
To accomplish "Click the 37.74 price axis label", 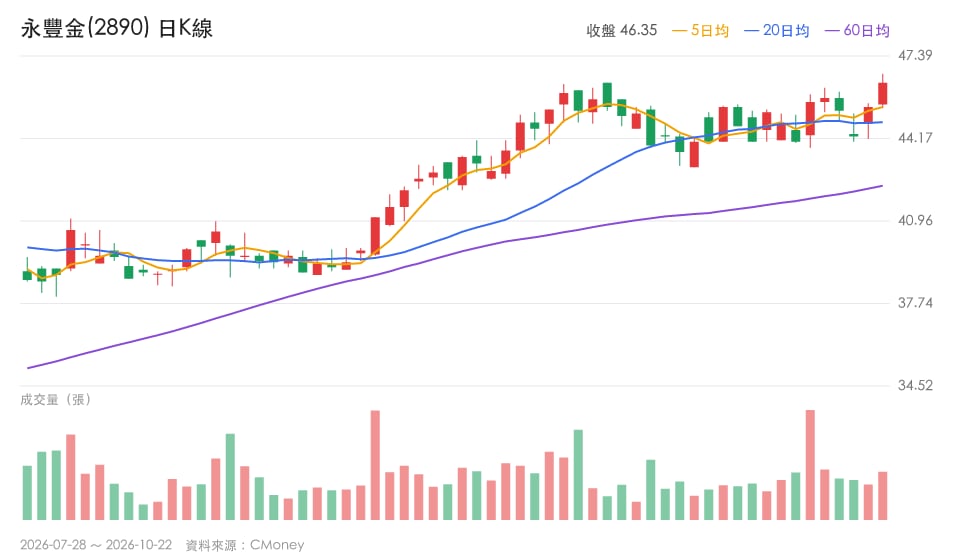I will coord(915,303).
